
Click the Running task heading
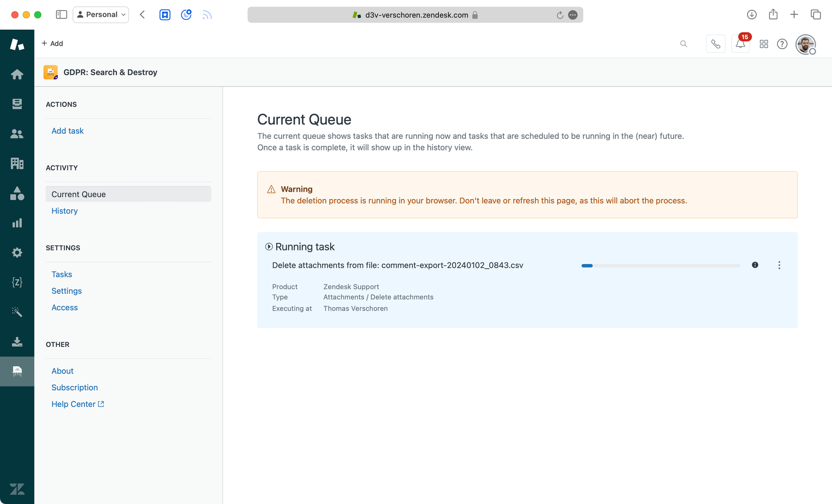[x=305, y=247]
